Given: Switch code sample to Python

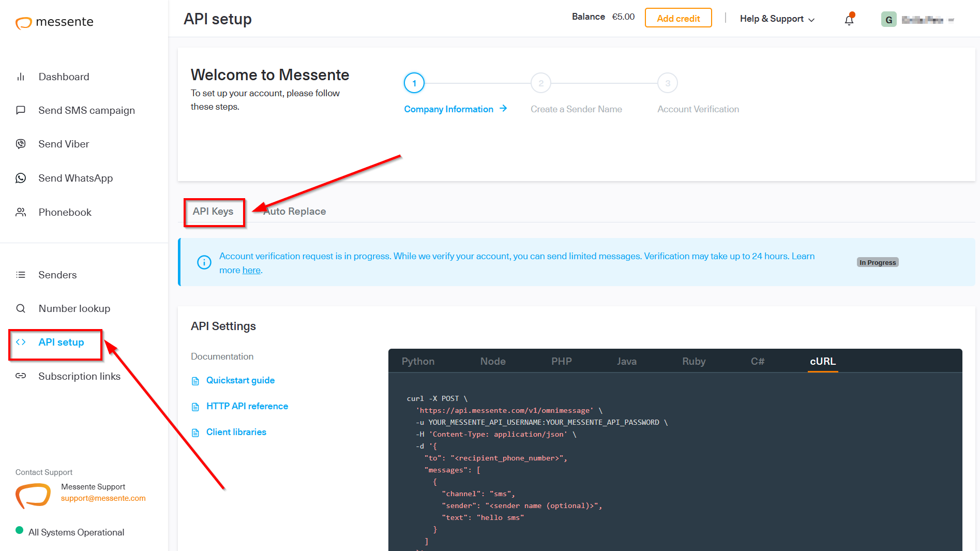Looking at the screenshot, I should (417, 361).
